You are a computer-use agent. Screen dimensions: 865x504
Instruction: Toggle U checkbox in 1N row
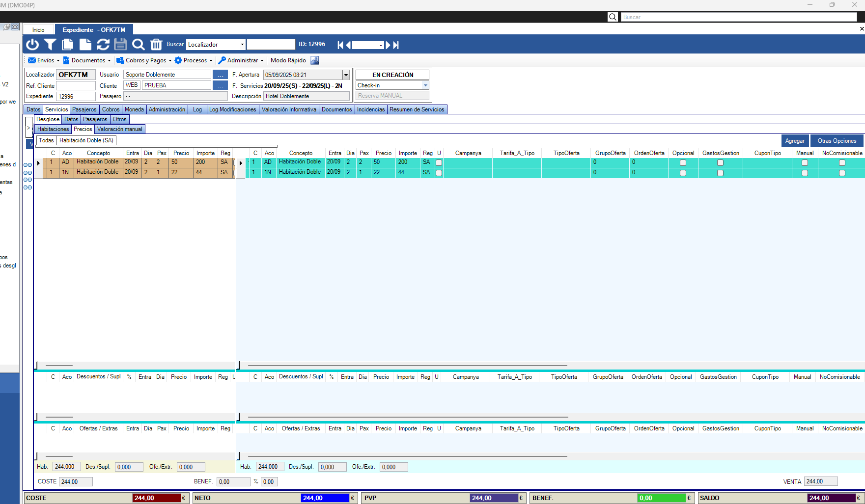point(439,173)
